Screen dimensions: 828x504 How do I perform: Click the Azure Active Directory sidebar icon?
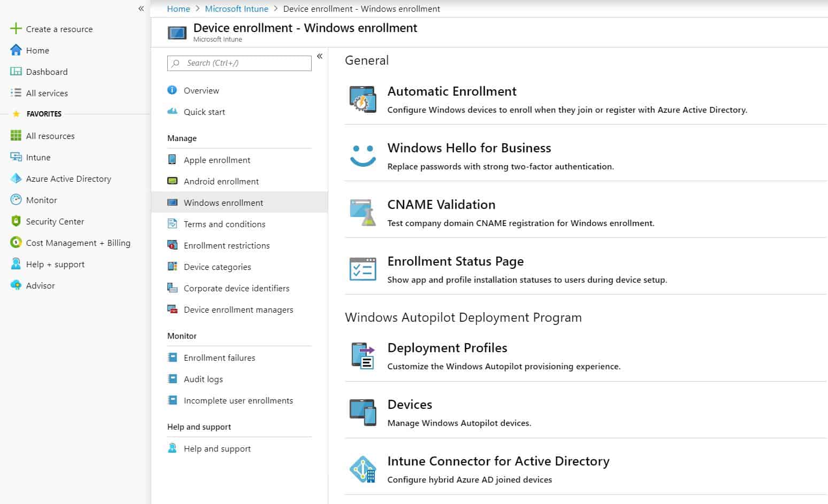[15, 179]
